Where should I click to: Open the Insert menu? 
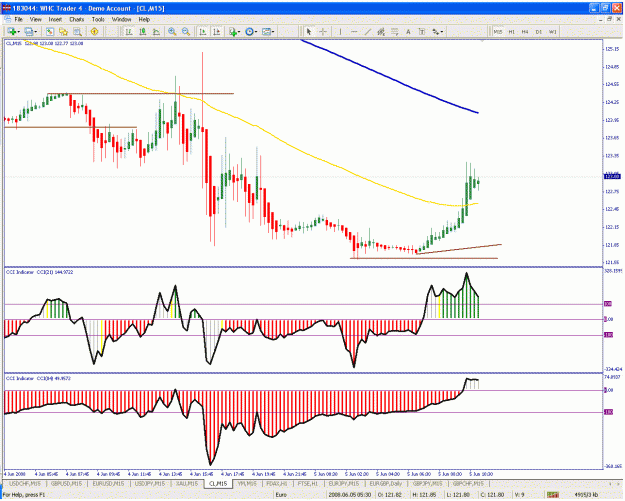[x=55, y=19]
